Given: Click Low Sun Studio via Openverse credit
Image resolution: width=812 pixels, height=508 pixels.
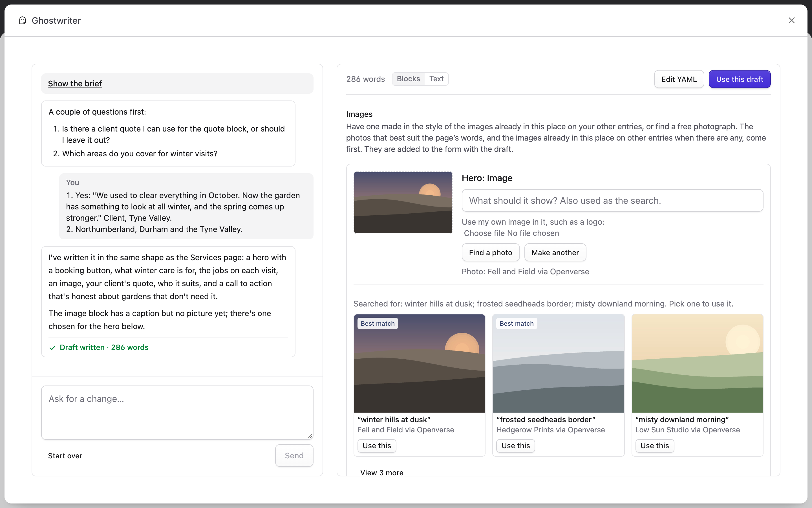Looking at the screenshot, I should point(687,430).
